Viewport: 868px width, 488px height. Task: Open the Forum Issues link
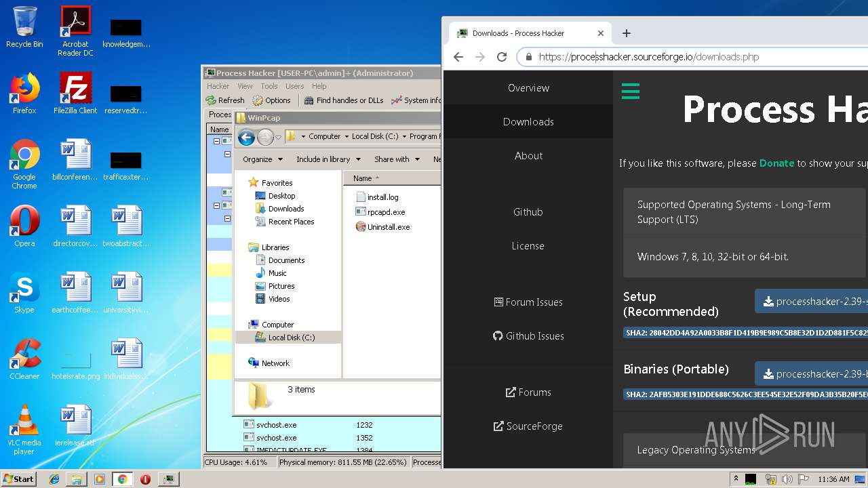coord(528,302)
